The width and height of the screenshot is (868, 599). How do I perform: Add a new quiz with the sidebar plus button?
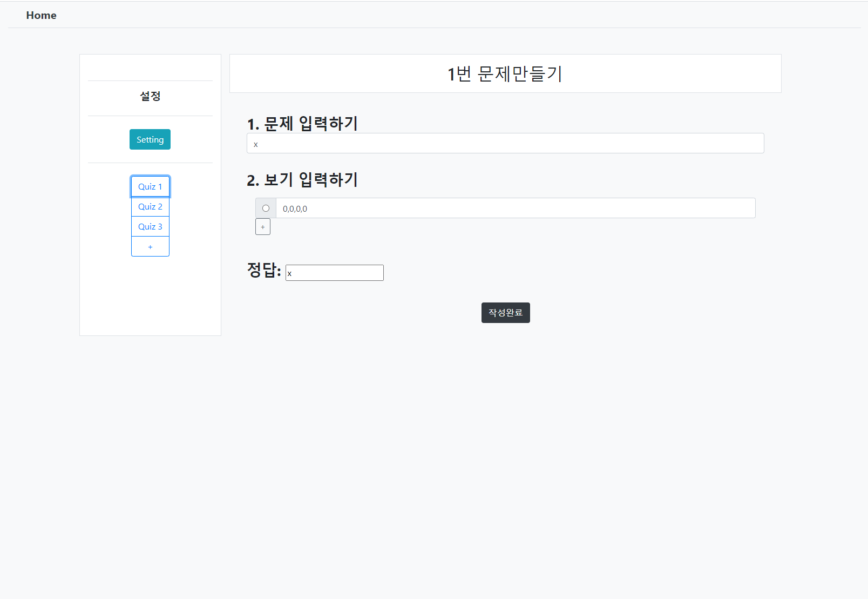coord(150,247)
